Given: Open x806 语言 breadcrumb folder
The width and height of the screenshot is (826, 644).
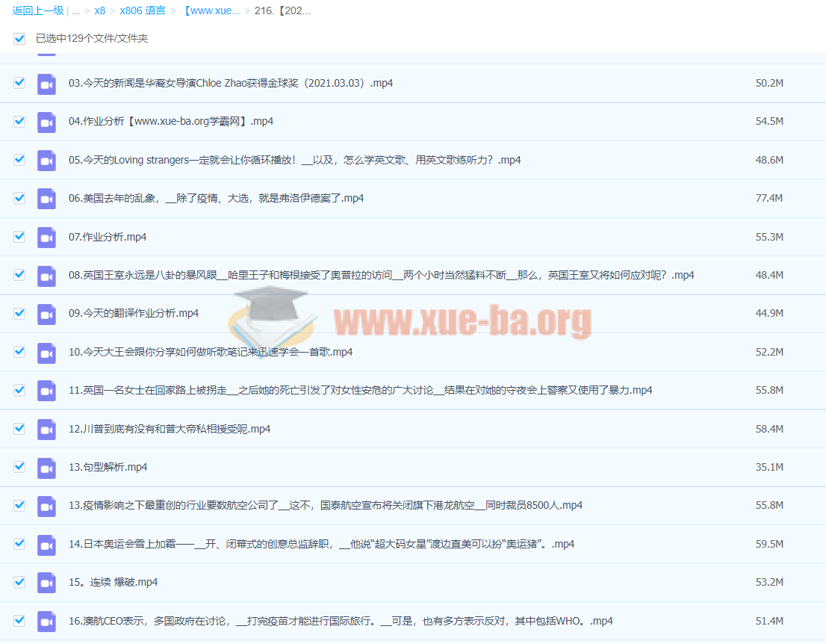Looking at the screenshot, I should point(143,10).
